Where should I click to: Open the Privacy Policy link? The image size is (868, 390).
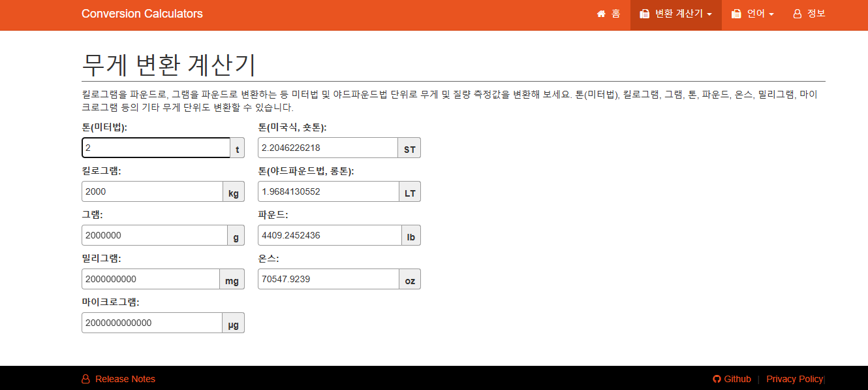coord(794,379)
